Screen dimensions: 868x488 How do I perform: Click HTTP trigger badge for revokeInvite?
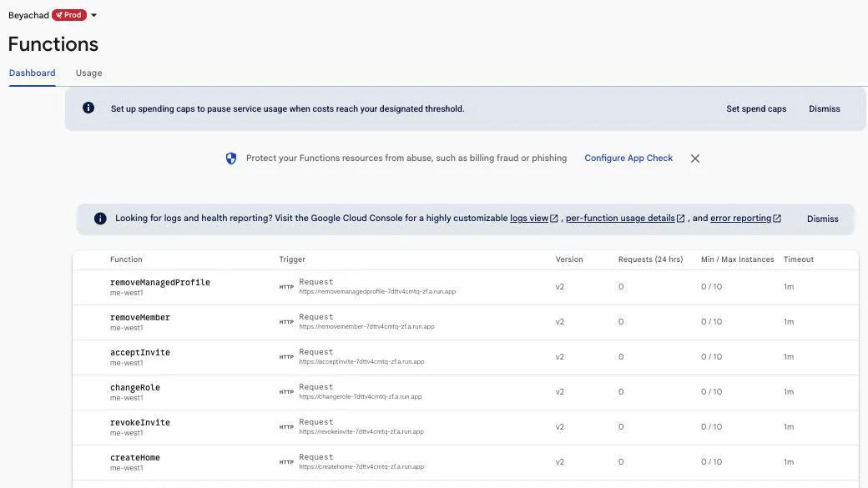[286, 427]
